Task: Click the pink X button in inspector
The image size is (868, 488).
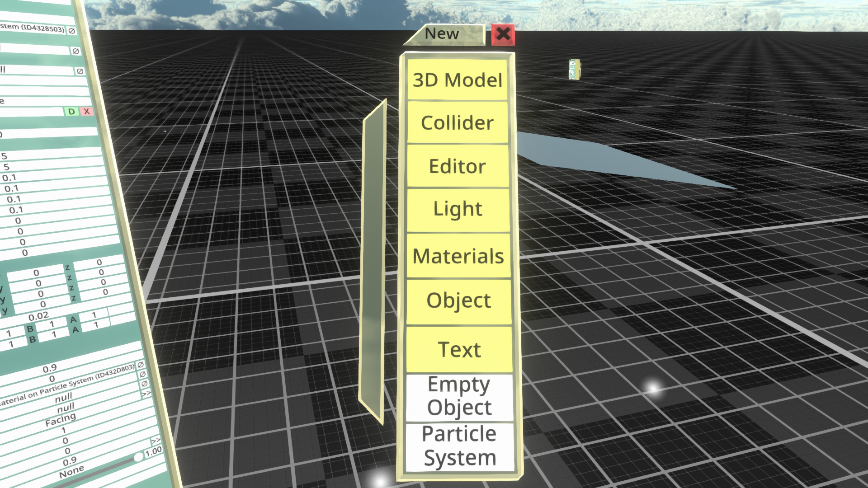Action: [87, 111]
